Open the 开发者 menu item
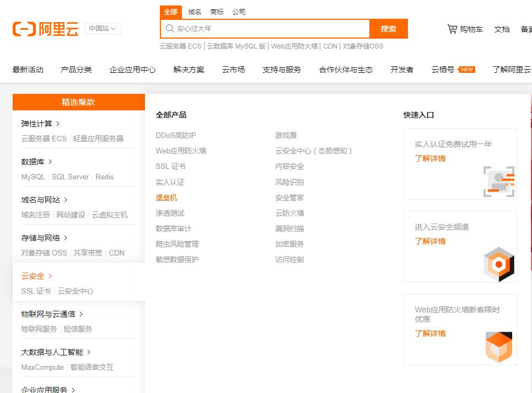532x393 pixels. pyautogui.click(x=402, y=70)
